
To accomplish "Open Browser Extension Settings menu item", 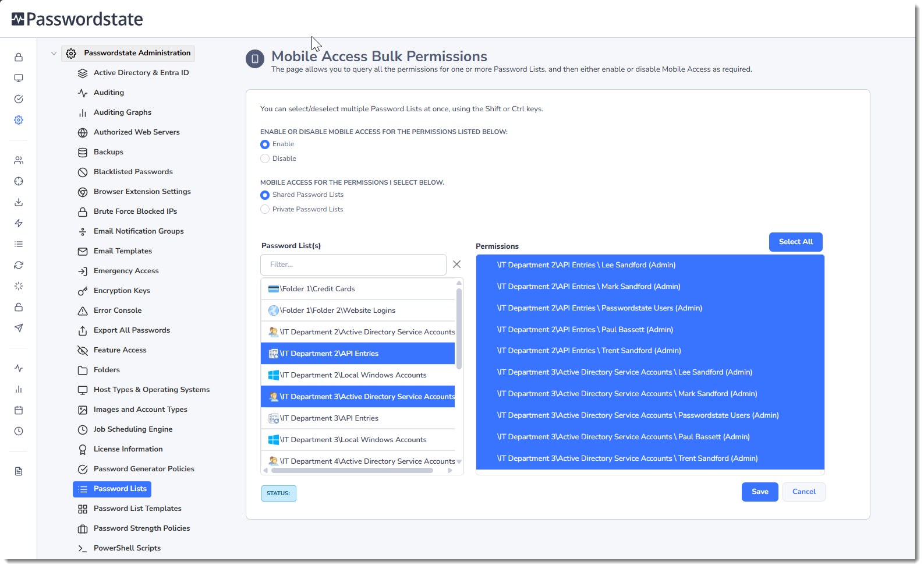I will pyautogui.click(x=142, y=192).
